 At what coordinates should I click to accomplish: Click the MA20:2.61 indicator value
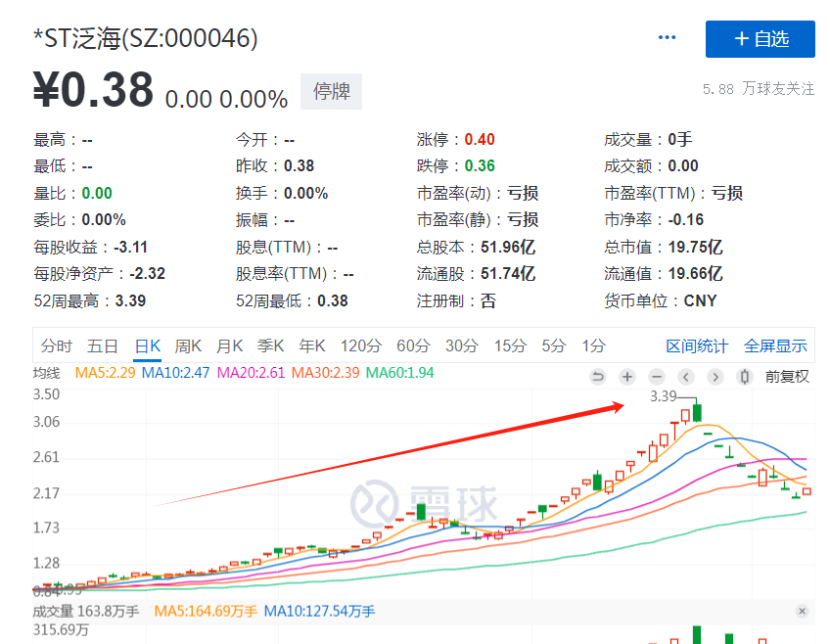pyautogui.click(x=251, y=373)
